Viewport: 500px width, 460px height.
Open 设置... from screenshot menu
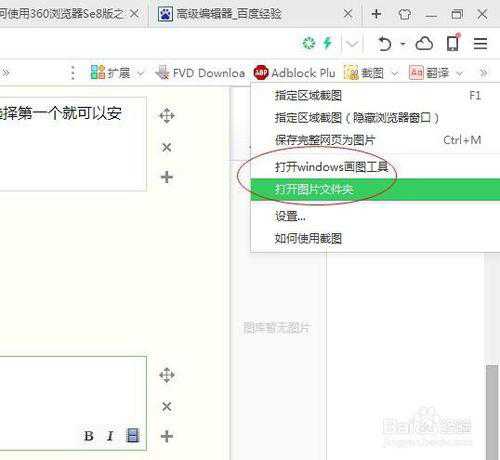[376, 216]
